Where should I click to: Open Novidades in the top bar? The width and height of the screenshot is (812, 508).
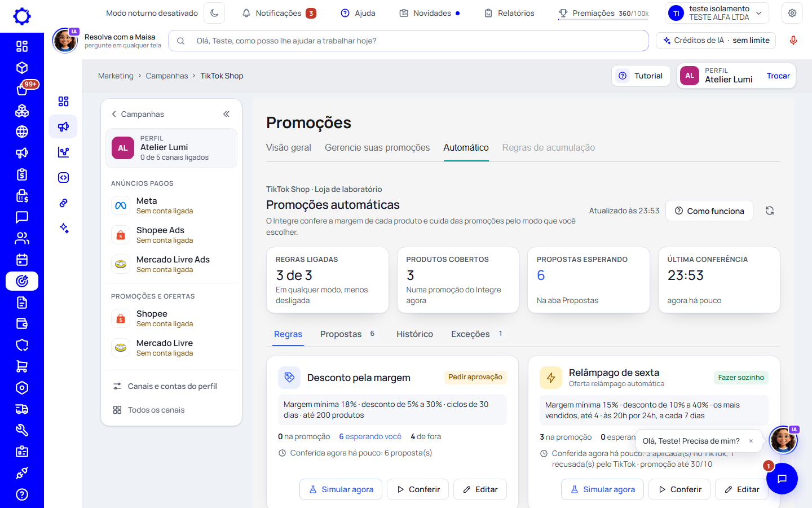click(x=430, y=13)
